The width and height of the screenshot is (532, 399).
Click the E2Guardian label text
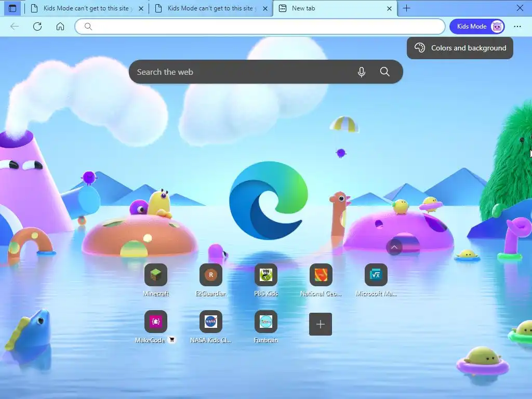[x=211, y=294]
